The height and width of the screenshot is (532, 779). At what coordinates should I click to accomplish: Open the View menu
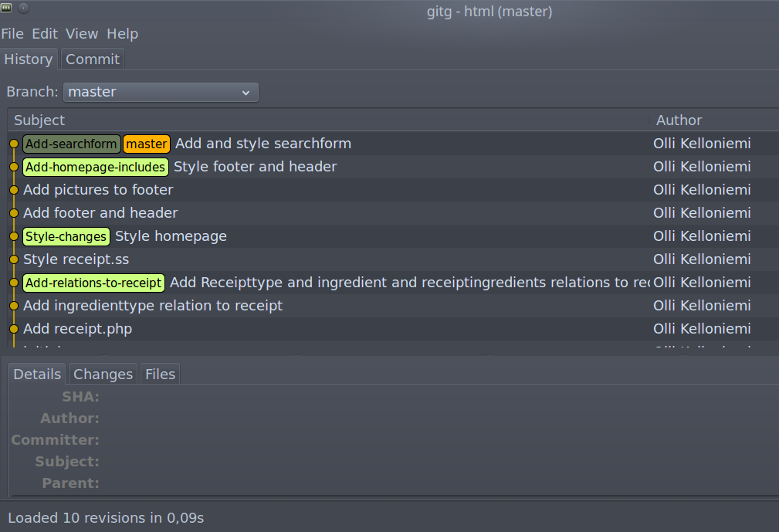click(82, 34)
